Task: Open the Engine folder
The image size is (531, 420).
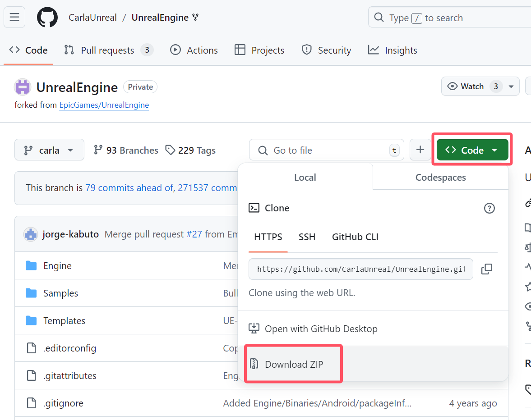Action: (x=57, y=266)
